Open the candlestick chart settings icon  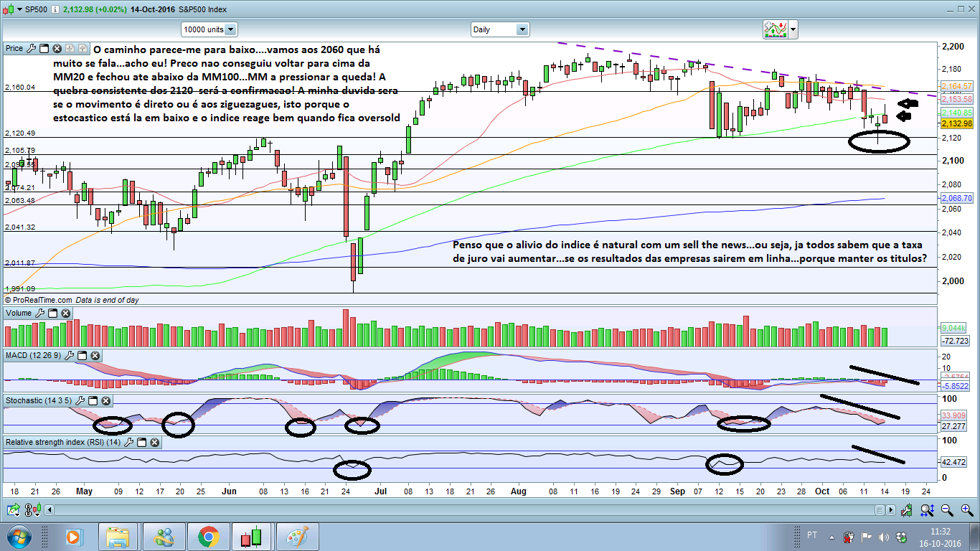tap(908, 510)
